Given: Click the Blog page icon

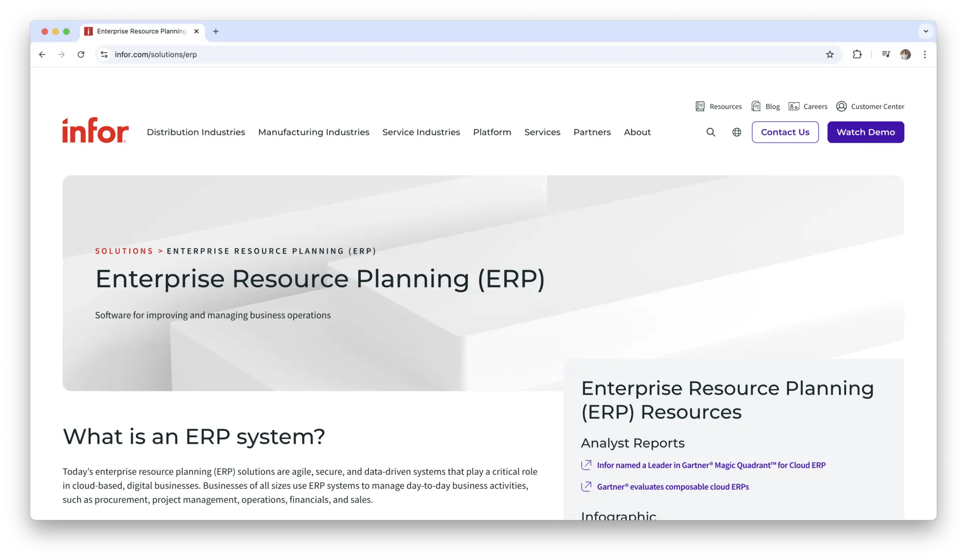Looking at the screenshot, I should pyautogui.click(x=756, y=106).
